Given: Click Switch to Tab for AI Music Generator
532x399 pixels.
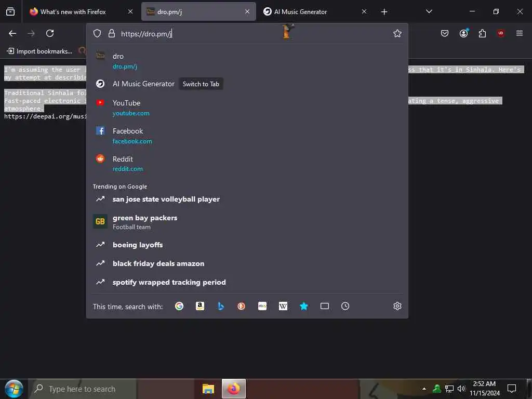Looking at the screenshot, I should tap(201, 84).
